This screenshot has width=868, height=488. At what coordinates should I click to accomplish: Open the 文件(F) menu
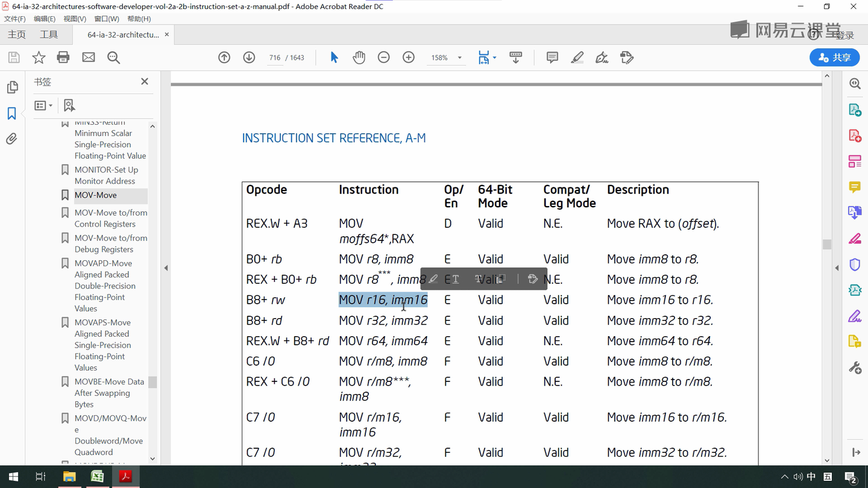click(14, 19)
